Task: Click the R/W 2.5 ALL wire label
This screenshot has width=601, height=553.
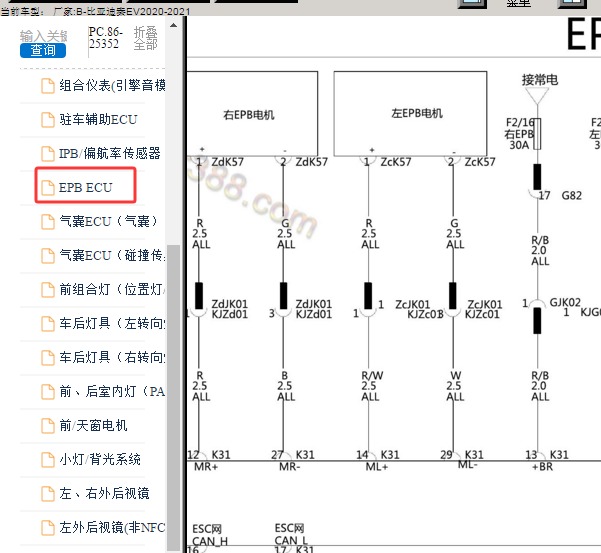Action: click(372, 386)
